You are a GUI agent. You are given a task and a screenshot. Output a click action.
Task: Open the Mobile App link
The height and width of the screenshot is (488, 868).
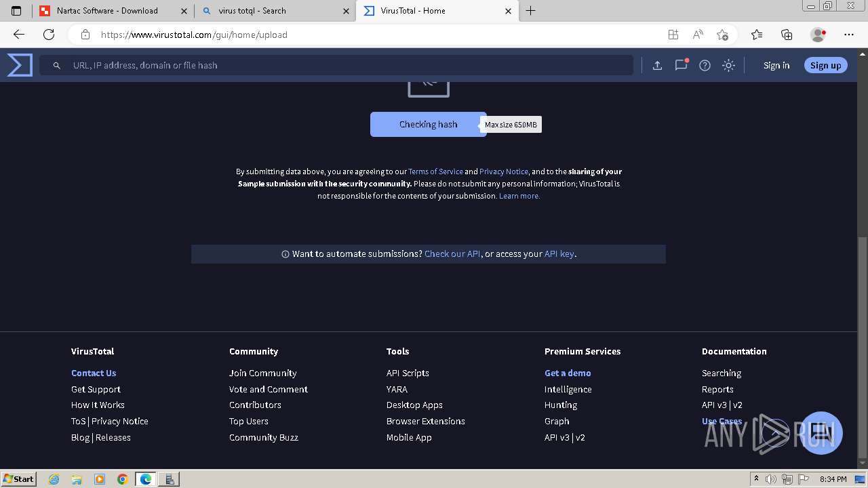coord(409,438)
